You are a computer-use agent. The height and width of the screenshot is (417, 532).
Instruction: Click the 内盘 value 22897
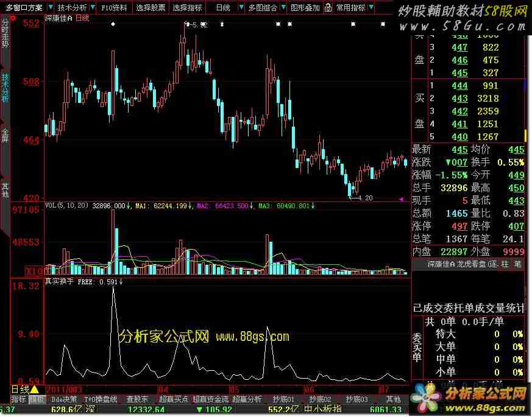point(455,251)
